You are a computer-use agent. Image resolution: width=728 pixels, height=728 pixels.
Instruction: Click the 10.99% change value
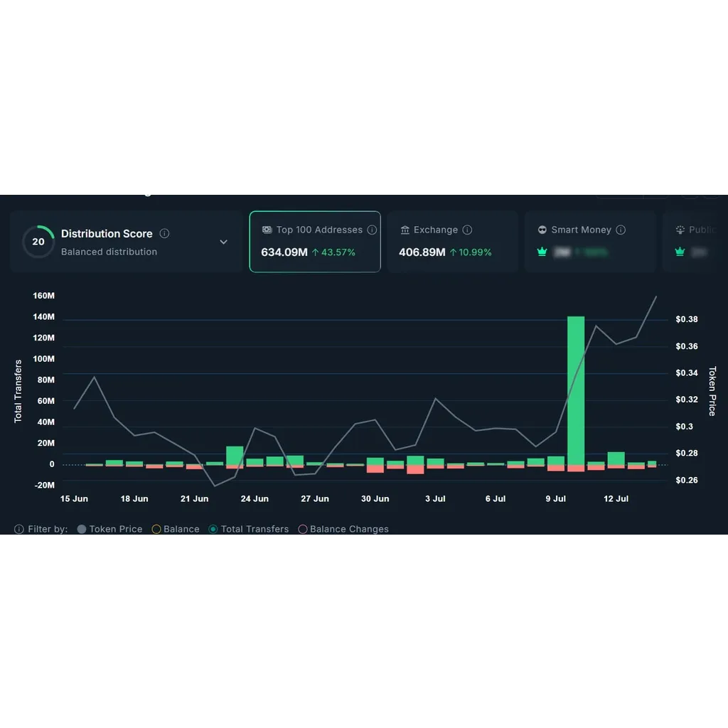476,252
